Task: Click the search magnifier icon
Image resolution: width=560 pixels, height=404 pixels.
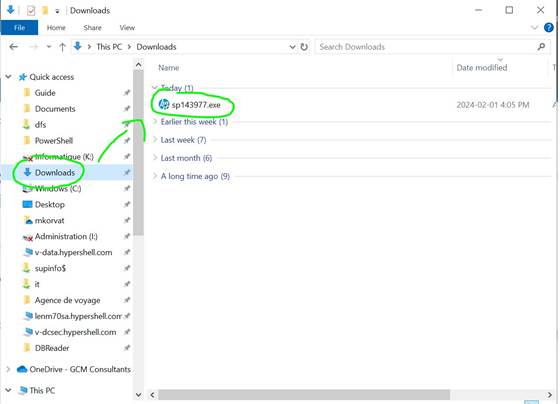Action: point(541,47)
